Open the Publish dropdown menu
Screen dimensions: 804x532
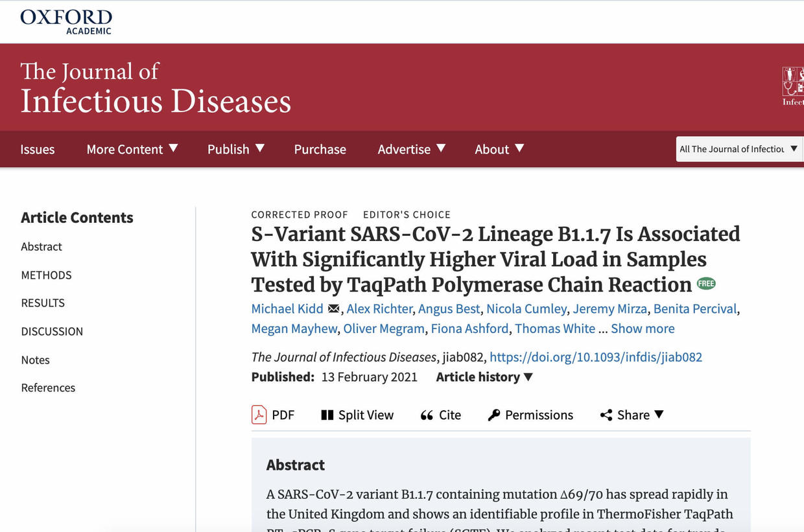click(236, 149)
